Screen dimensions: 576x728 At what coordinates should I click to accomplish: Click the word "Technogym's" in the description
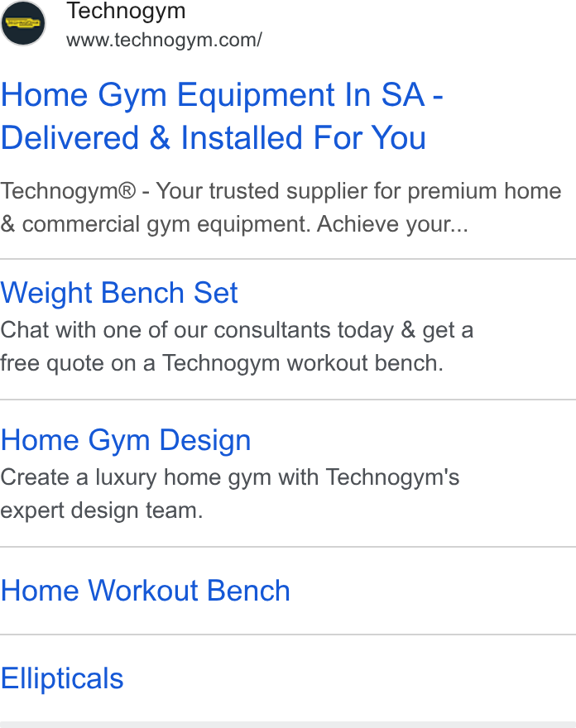(392, 478)
